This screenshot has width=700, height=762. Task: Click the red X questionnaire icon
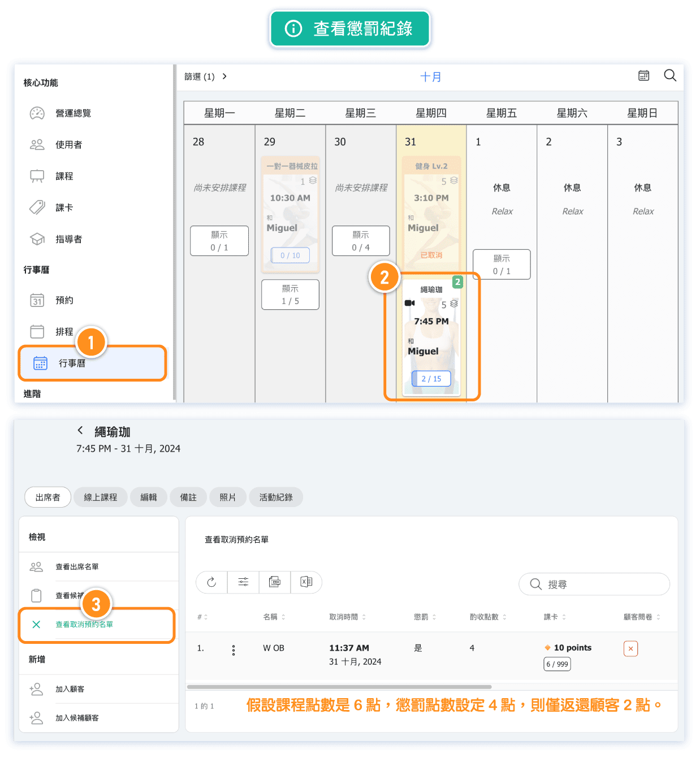(x=630, y=648)
